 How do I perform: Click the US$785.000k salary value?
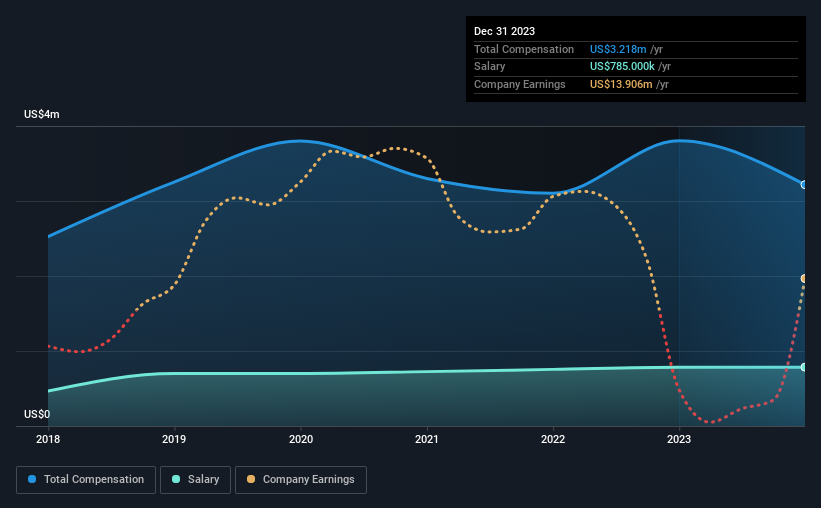coord(622,67)
